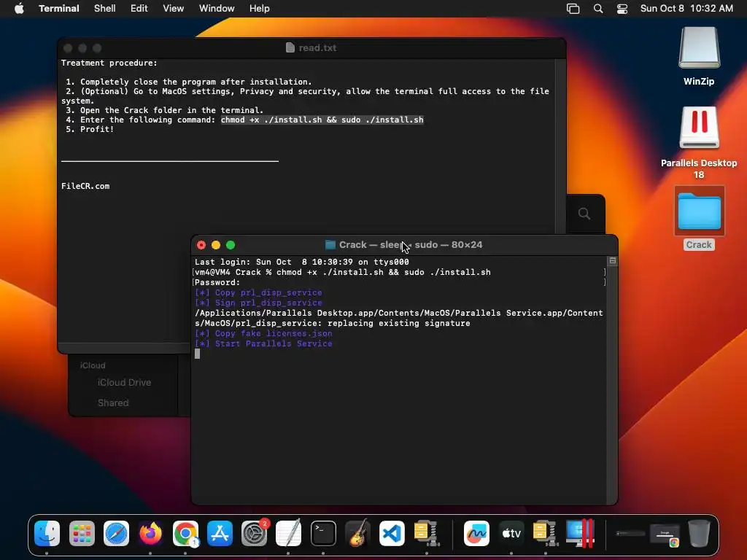The width and height of the screenshot is (747, 560).
Task: Click the 'Last login' line in Terminal
Action: tap(301, 262)
